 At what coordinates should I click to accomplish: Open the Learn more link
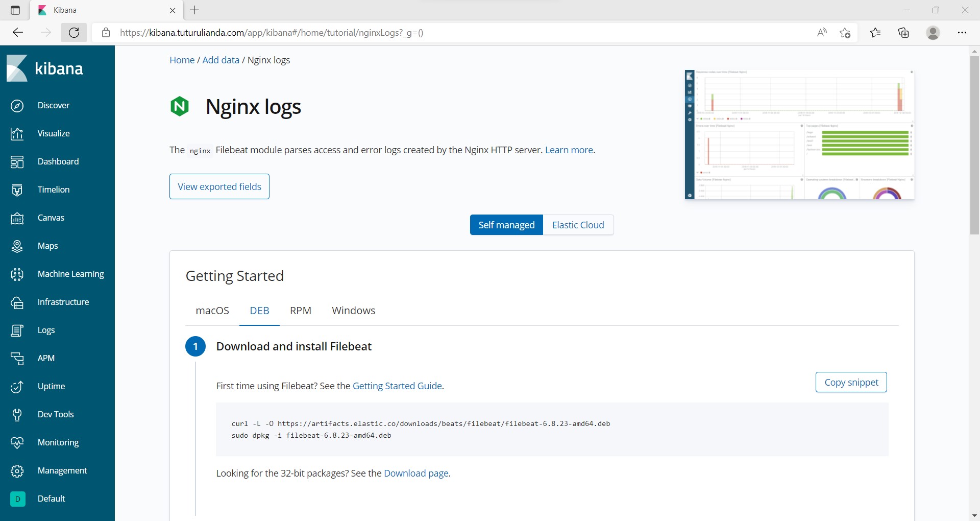point(569,150)
